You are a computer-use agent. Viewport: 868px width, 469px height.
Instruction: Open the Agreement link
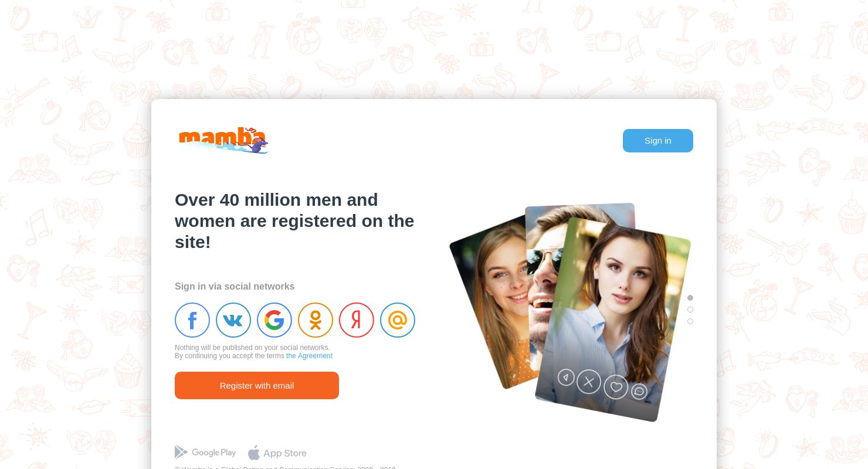click(x=309, y=356)
